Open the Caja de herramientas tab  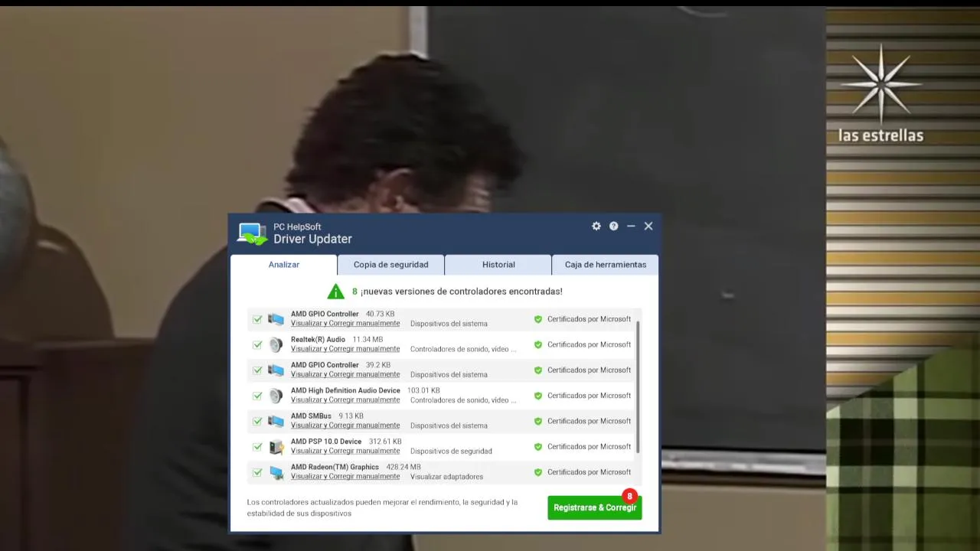click(606, 265)
